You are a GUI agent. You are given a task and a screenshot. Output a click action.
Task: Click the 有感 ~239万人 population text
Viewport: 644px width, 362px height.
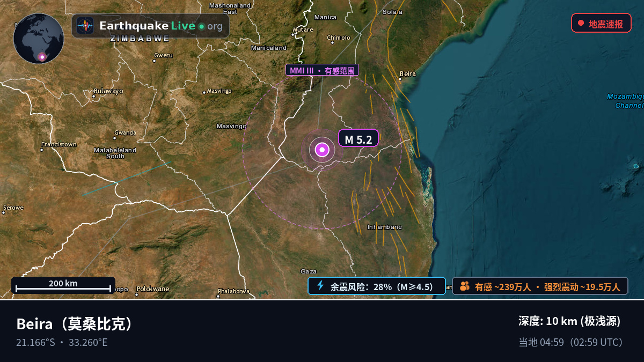pos(503,287)
